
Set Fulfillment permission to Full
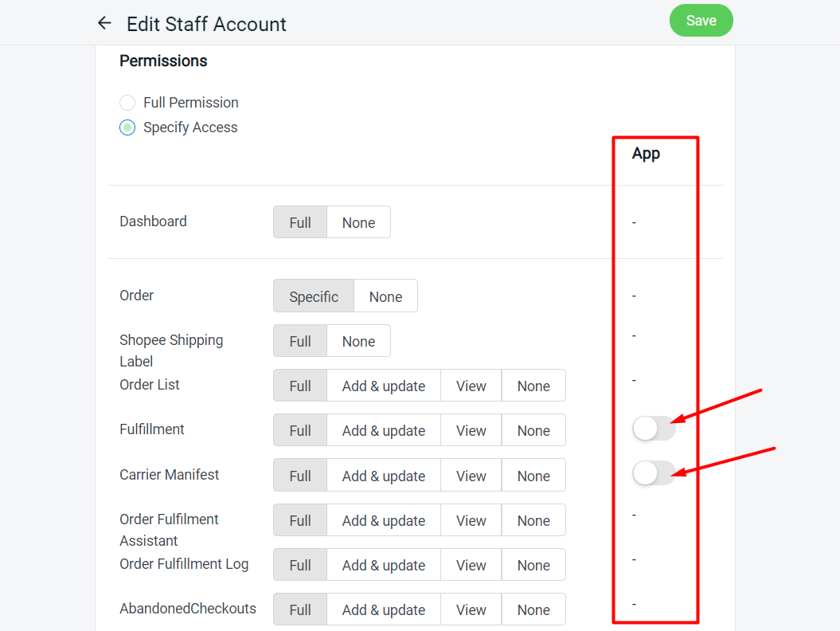pos(300,430)
